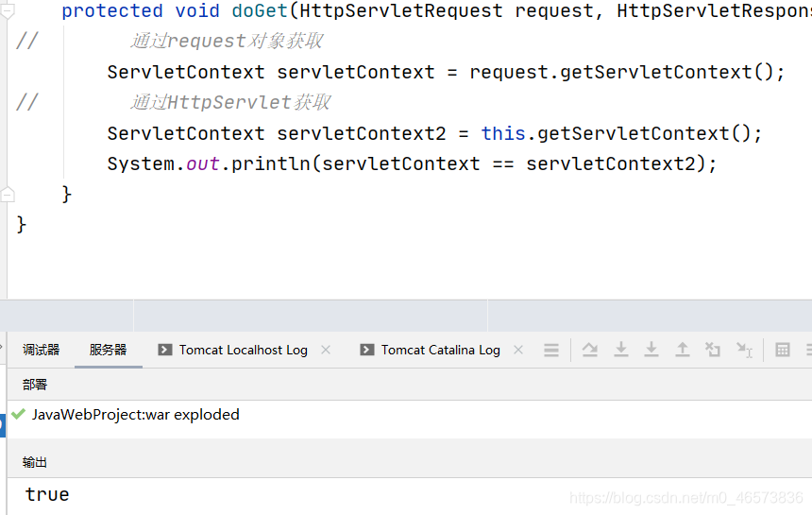Click request.getServletContext() call in code

click(x=621, y=73)
